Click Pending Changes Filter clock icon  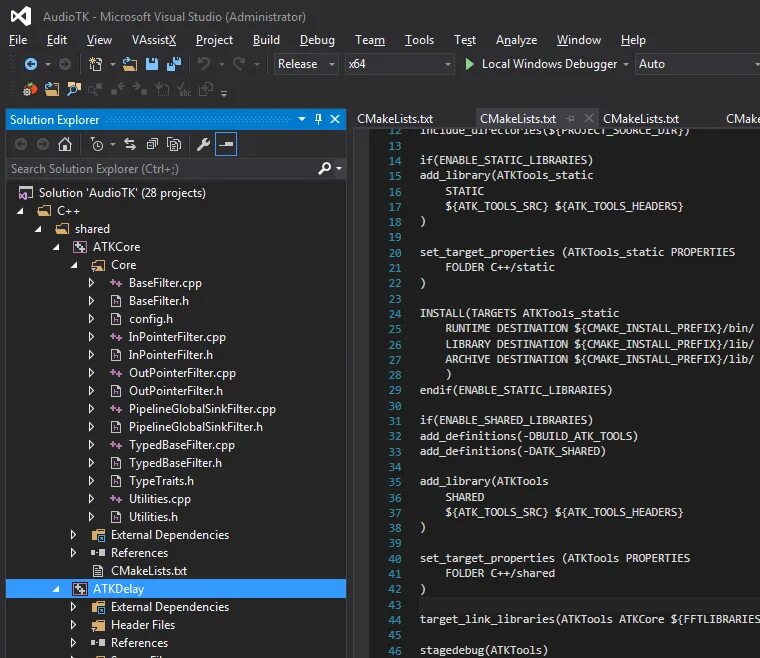point(97,144)
